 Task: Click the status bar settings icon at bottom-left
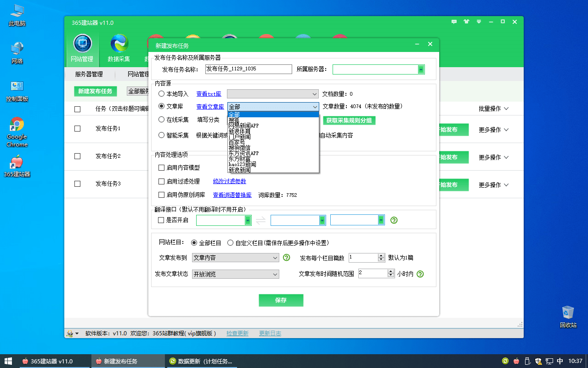tap(69, 333)
